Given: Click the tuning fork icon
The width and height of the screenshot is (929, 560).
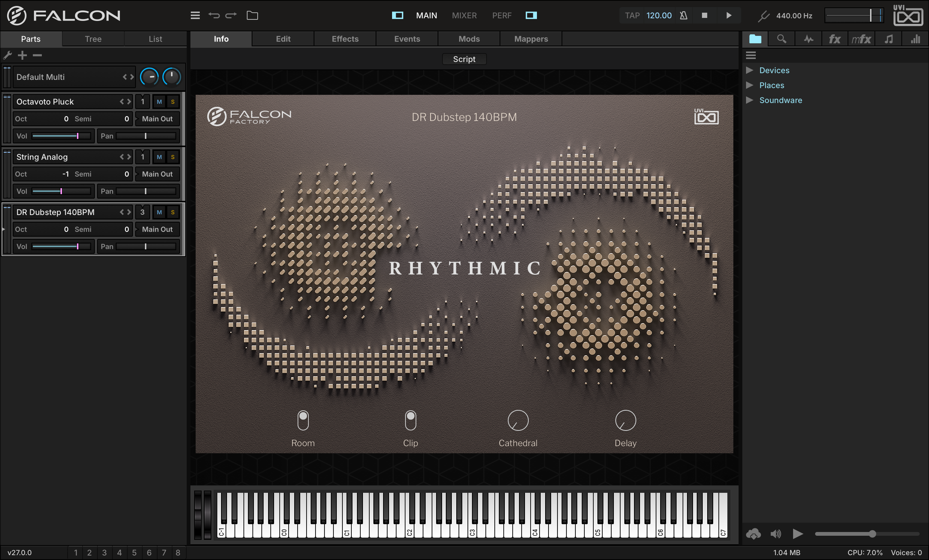Looking at the screenshot, I should click(x=763, y=15).
